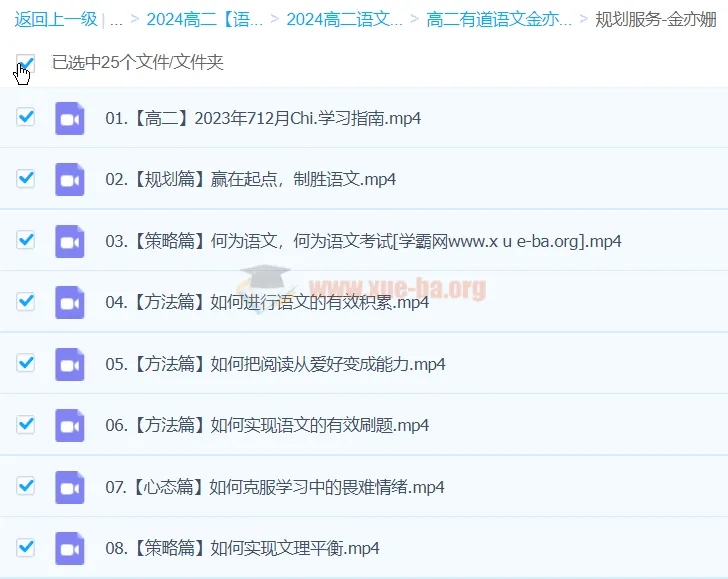Image resolution: width=728 pixels, height=579 pixels.
Task: Click the 已选中25个文件/文件夹 selection label
Action: point(138,63)
